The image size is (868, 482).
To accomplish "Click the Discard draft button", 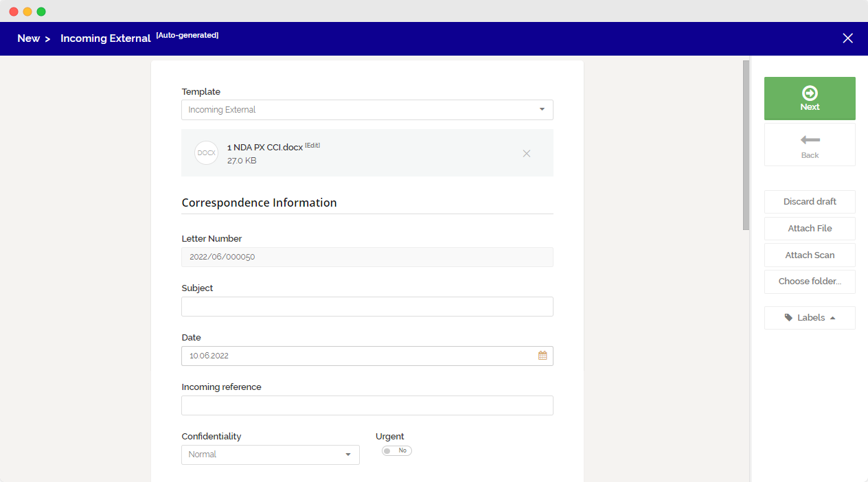I will click(x=810, y=202).
